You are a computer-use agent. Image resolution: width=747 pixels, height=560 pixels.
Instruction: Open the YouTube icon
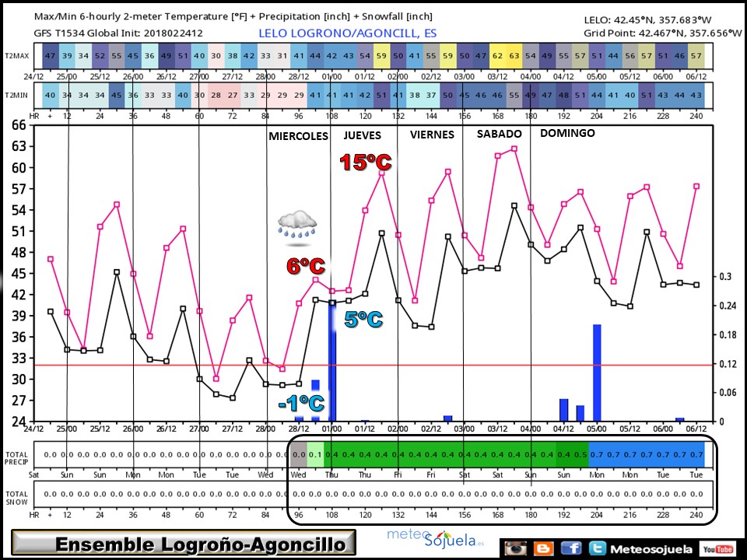tap(718, 549)
